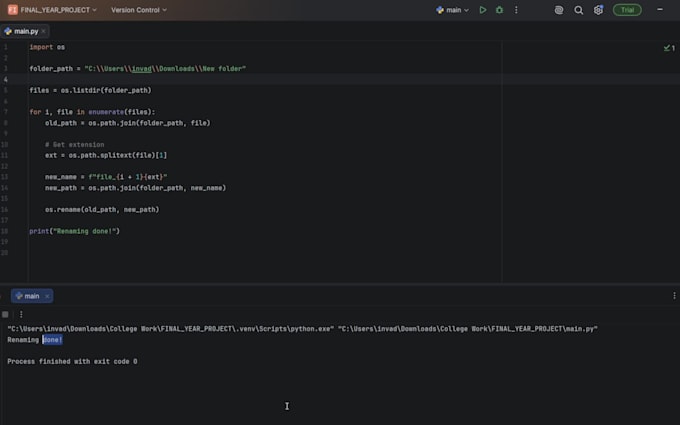Click the os.rename(old_path, new_path) line

102,209
